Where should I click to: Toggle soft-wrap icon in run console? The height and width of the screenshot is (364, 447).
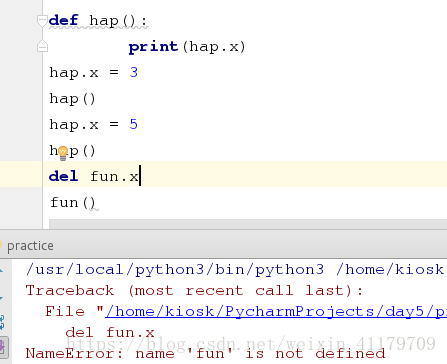point(2,322)
